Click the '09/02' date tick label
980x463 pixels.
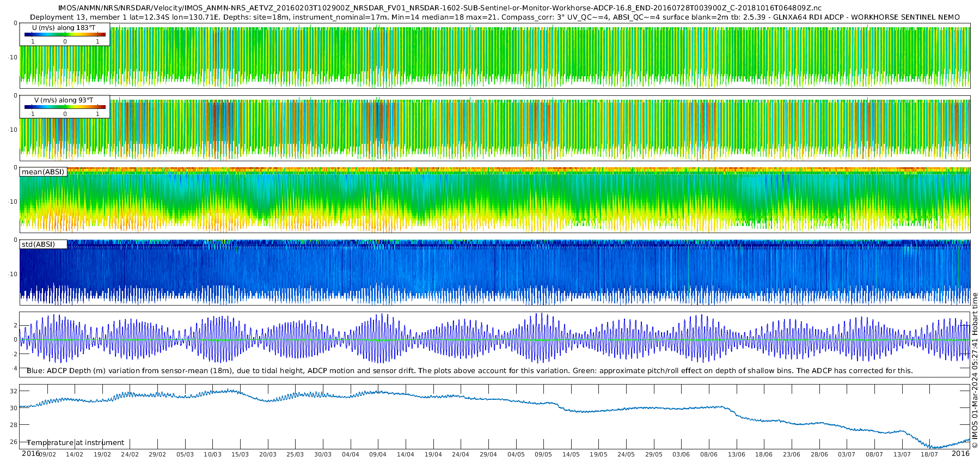coord(47,455)
